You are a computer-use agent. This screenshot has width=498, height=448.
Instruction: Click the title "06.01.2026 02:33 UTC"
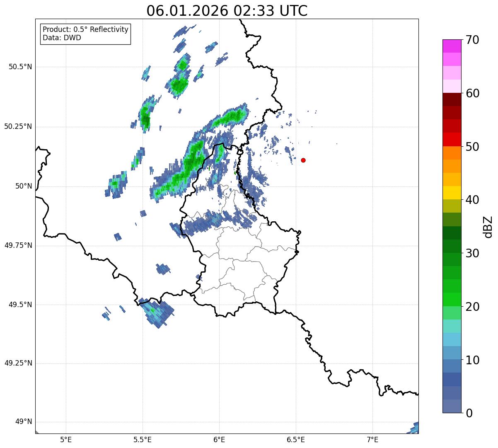(227, 10)
